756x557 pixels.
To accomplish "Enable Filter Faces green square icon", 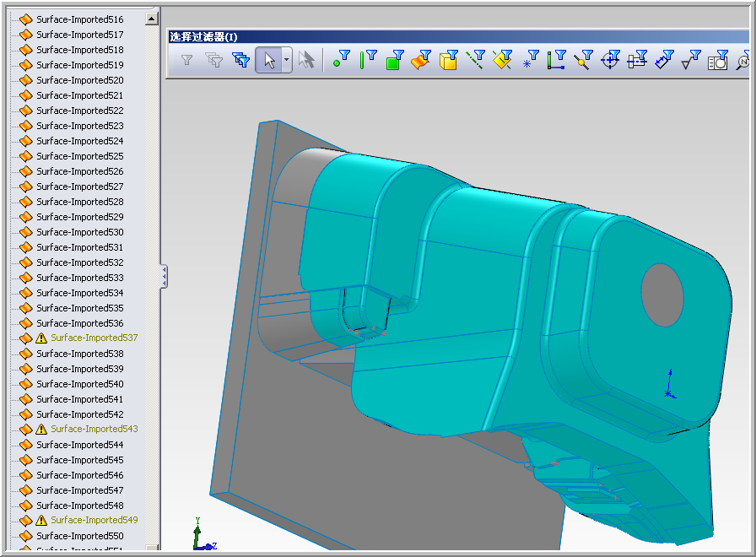I will [395, 60].
